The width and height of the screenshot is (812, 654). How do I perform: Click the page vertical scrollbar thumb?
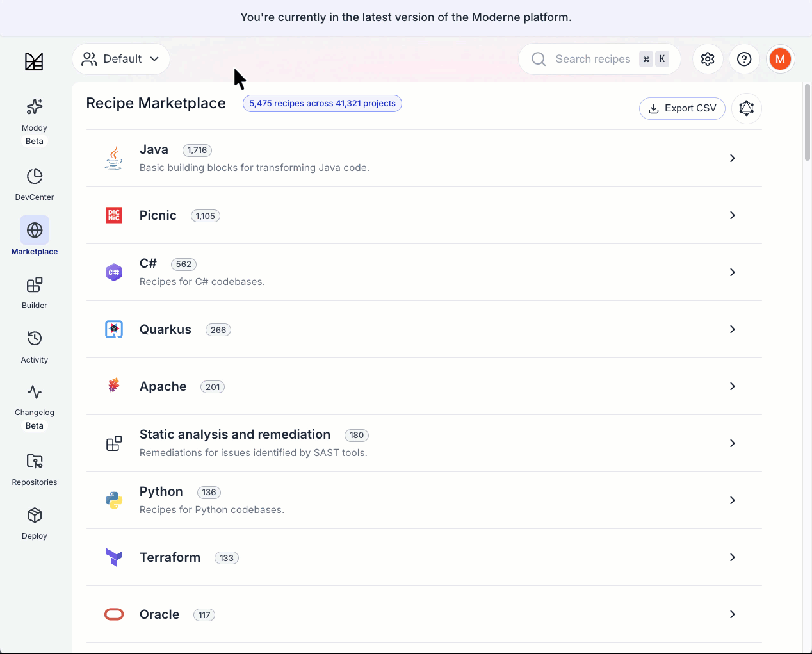click(808, 122)
